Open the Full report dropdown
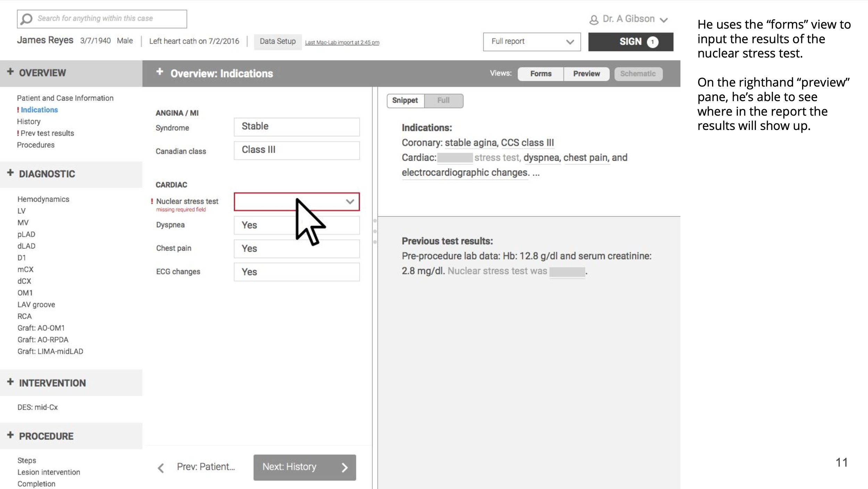This screenshot has width=868, height=489. point(532,42)
